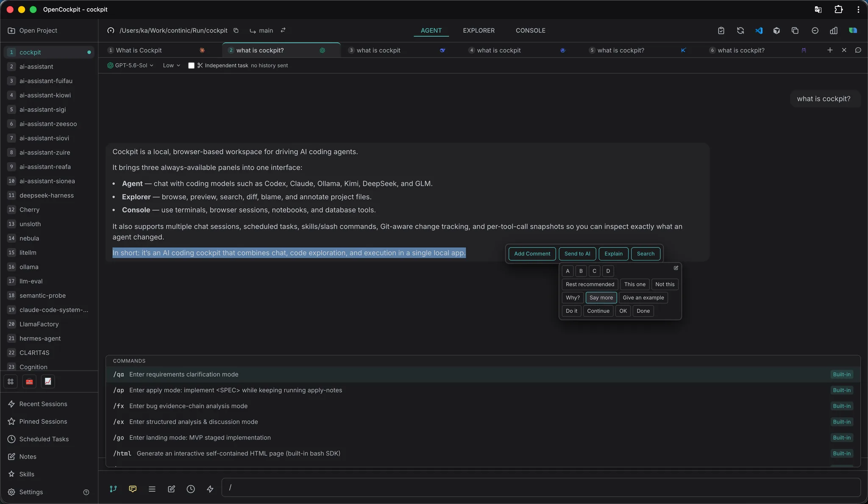
Task: Click the message input field
Action: pyautogui.click(x=541, y=487)
